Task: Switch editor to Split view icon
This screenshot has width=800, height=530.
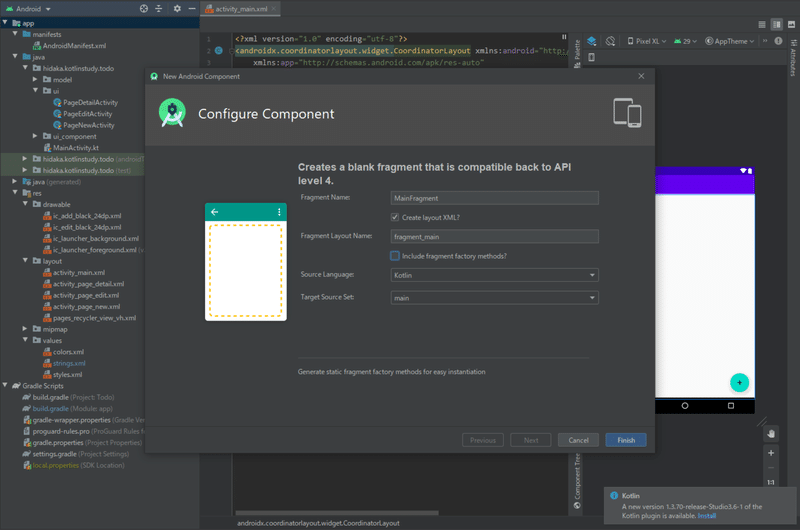Action: (x=777, y=24)
